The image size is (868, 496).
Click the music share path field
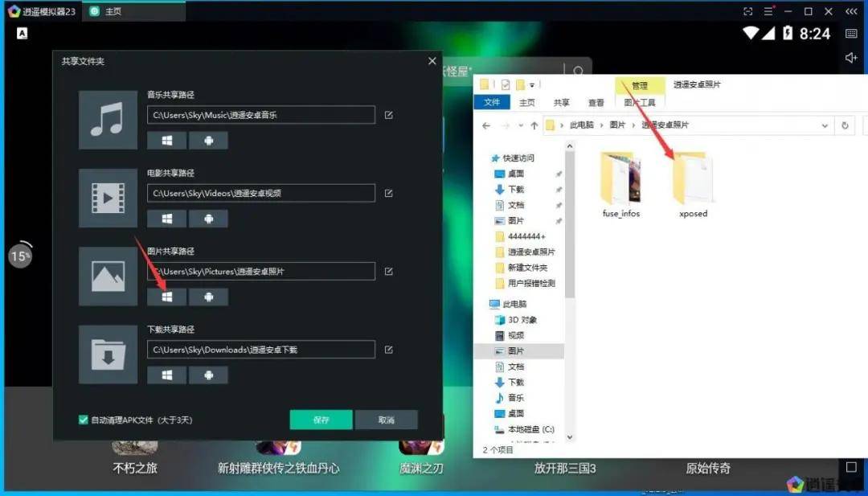[x=260, y=115]
